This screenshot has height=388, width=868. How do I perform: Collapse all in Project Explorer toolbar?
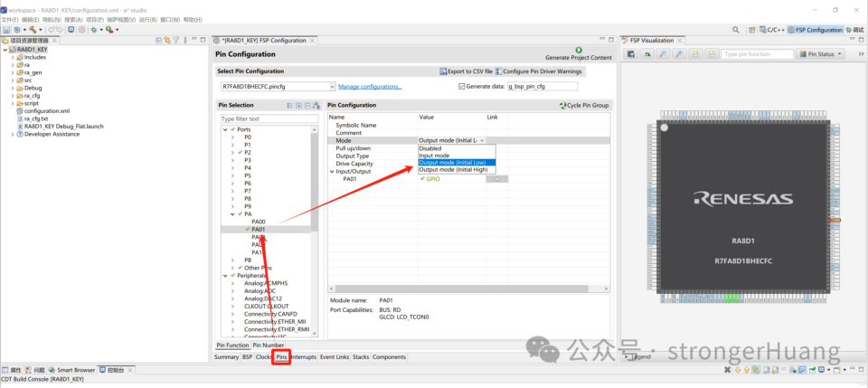click(x=159, y=41)
